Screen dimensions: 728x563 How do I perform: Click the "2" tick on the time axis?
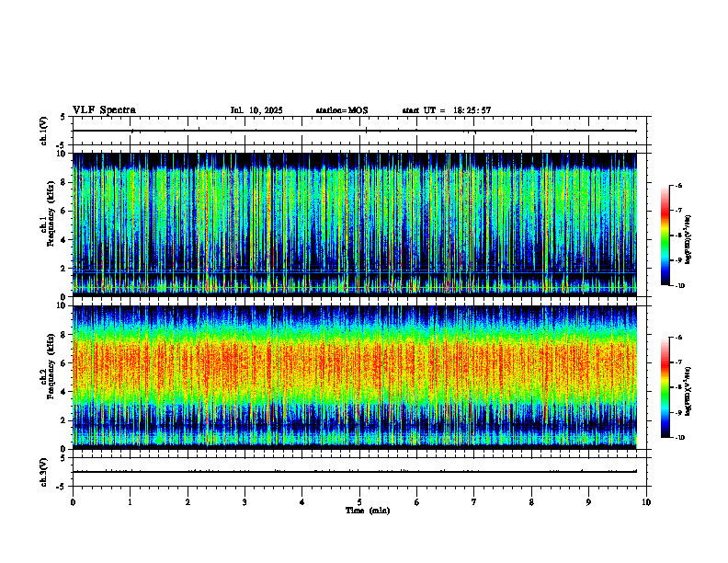[188, 502]
